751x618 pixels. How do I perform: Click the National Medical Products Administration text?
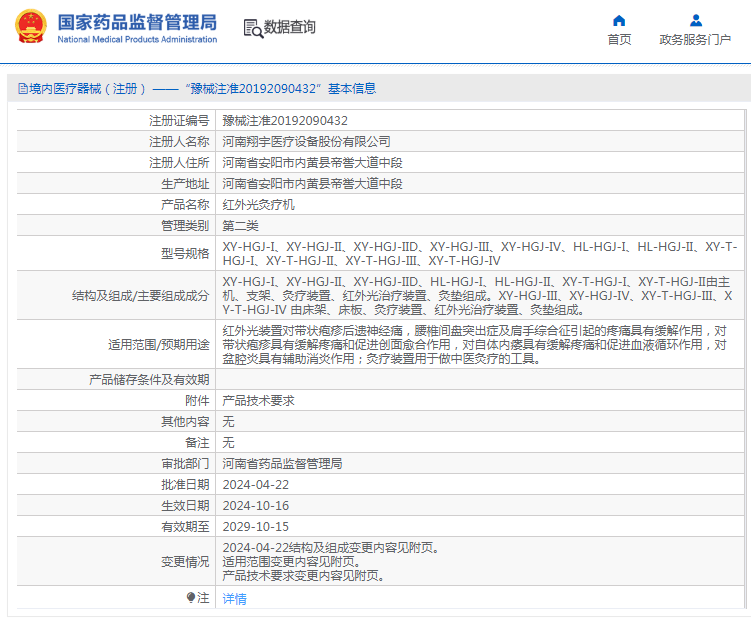[137, 39]
